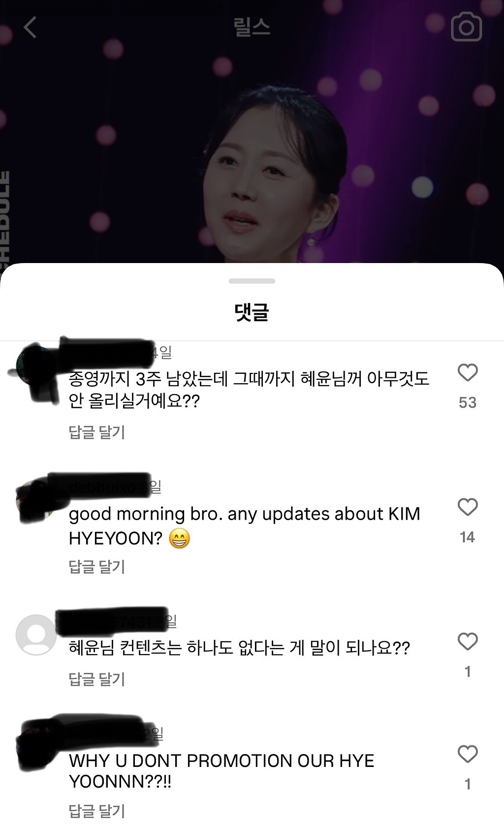
Task: Open like count 14
Action: point(468,537)
